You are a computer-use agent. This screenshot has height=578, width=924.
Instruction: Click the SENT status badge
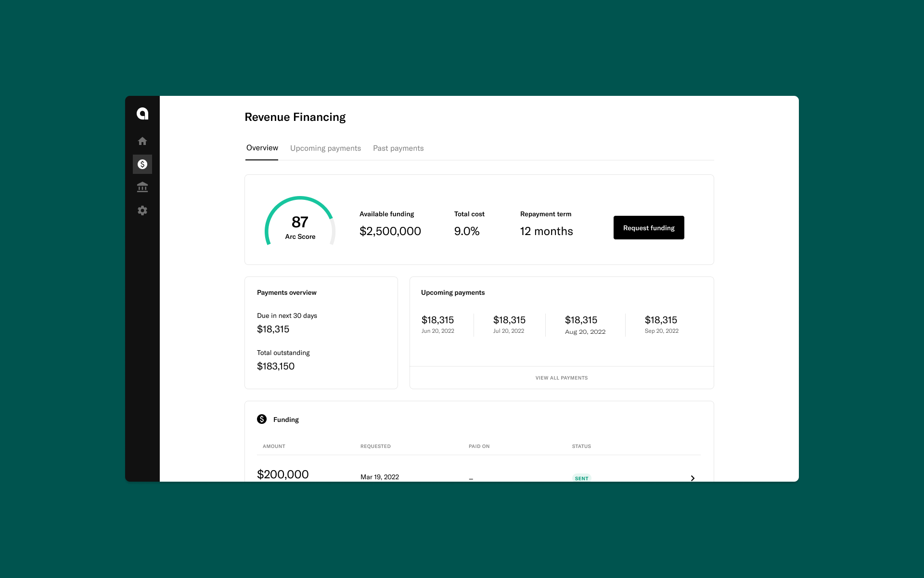(581, 478)
